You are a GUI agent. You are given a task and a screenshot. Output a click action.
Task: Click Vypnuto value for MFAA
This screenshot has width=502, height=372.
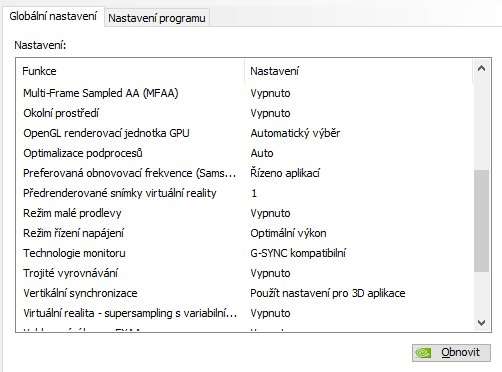point(270,93)
